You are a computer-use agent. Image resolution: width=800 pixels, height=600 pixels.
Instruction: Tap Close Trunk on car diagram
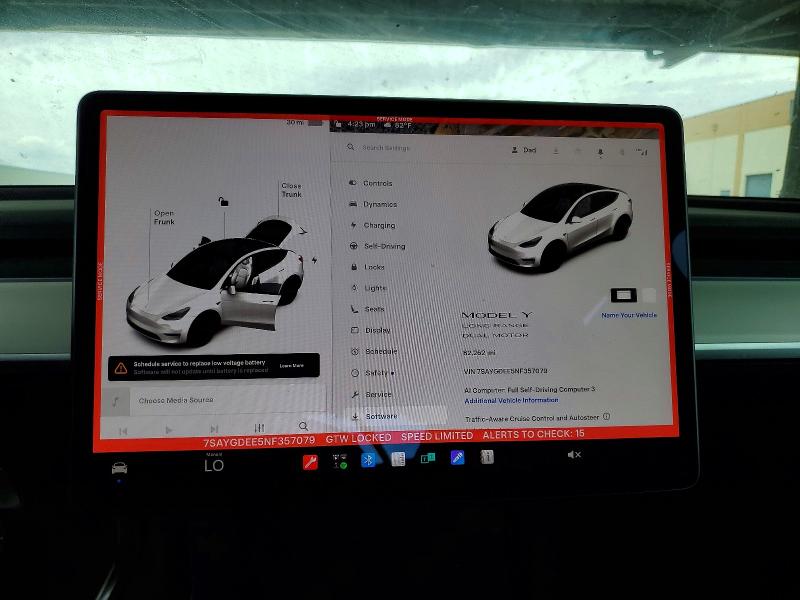pyautogui.click(x=291, y=190)
